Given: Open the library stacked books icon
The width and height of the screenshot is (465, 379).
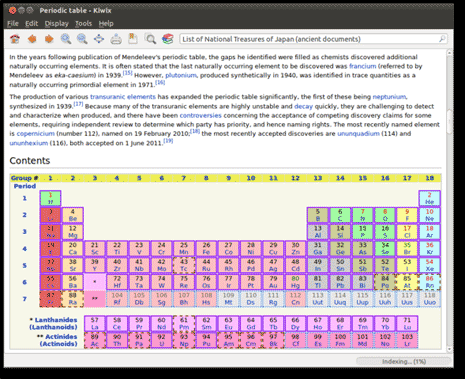Looking at the screenshot, I should coord(168,39).
